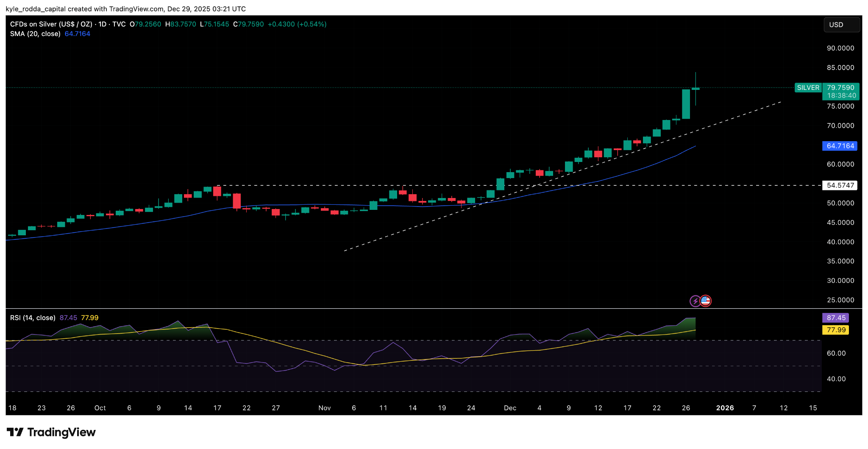Click the Oct label on time axis
The width and height of the screenshot is (868, 449).
[100, 408]
